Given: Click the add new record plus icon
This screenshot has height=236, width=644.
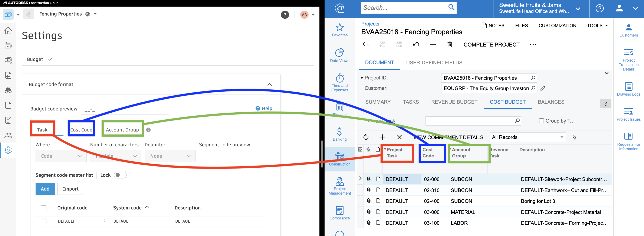Looking at the screenshot, I should (x=433, y=45).
